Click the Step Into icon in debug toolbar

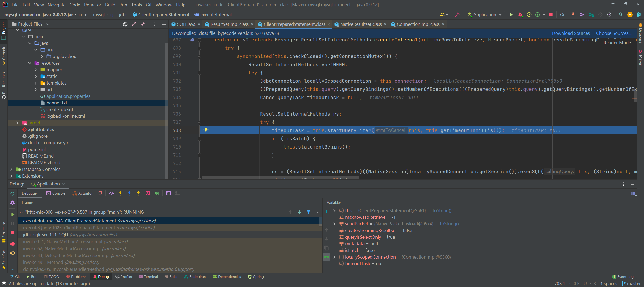[121, 193]
